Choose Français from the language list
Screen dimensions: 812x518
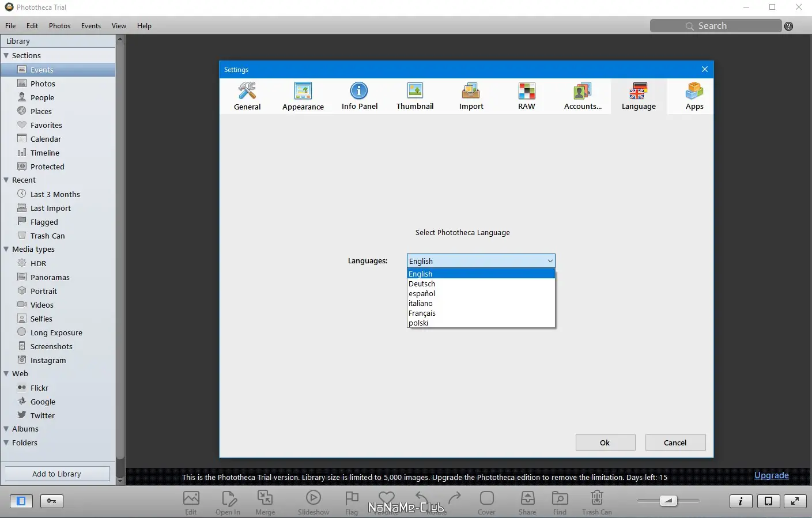tap(481, 313)
